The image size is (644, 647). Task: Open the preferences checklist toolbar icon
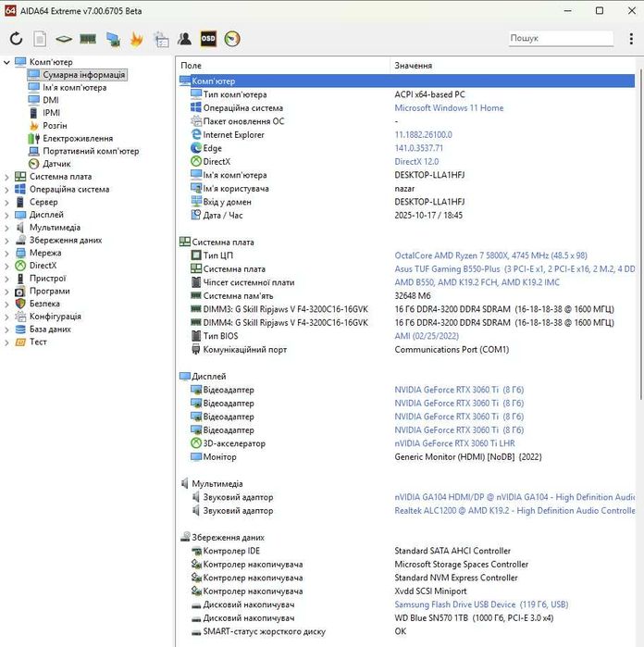[161, 39]
